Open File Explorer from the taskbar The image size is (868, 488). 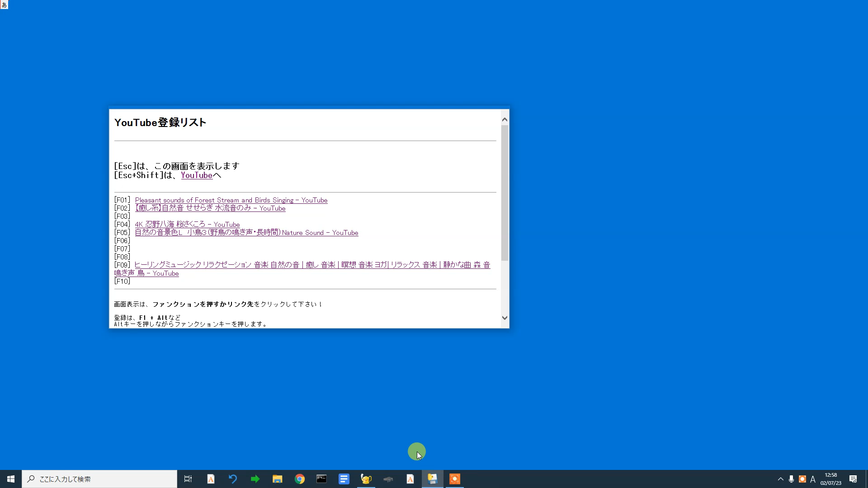[x=277, y=479]
